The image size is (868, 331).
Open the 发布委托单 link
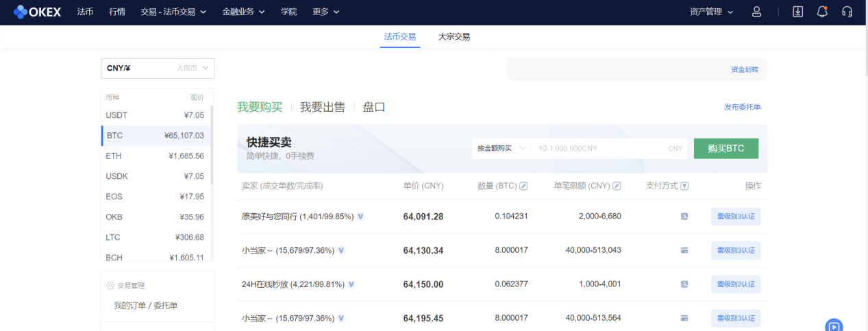(743, 107)
